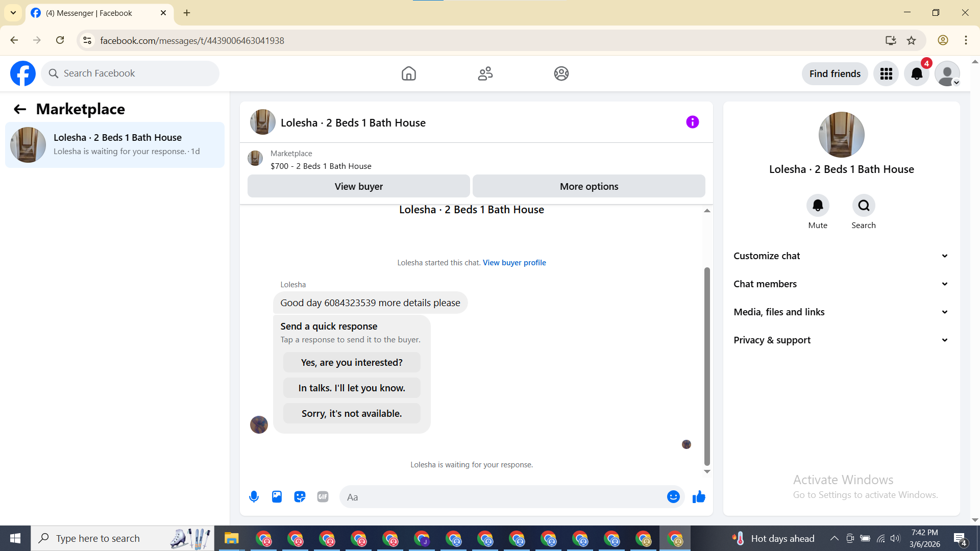Expand the Media, files and links section
980x551 pixels.
(841, 312)
